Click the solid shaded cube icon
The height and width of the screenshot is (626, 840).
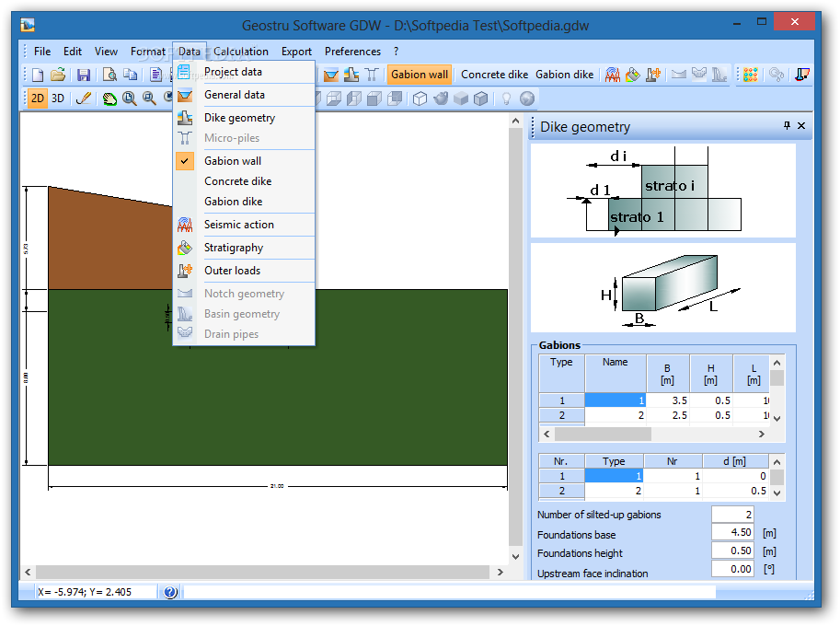461,99
